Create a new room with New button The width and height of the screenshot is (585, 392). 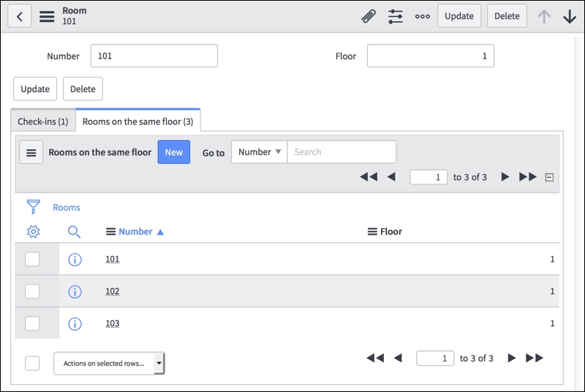(174, 152)
